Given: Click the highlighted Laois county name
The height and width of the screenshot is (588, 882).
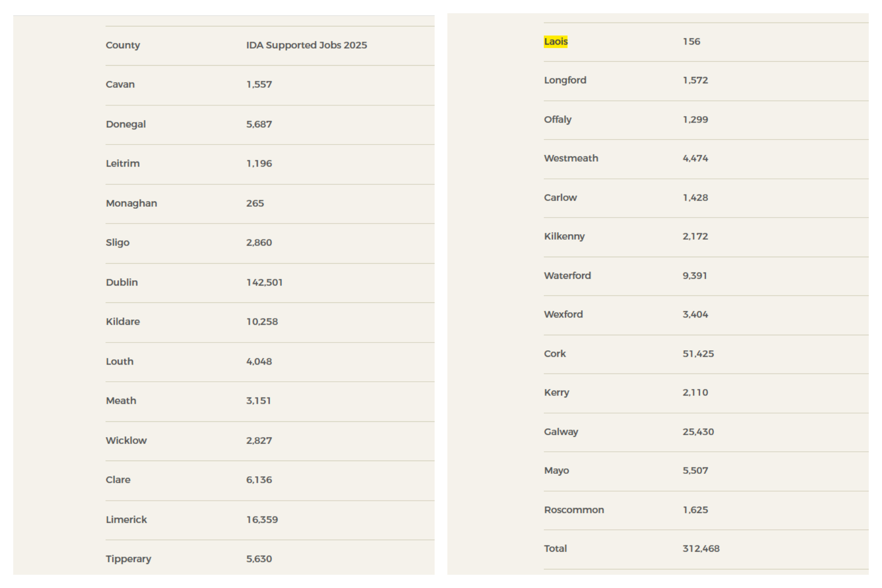Looking at the screenshot, I should pyautogui.click(x=556, y=42).
